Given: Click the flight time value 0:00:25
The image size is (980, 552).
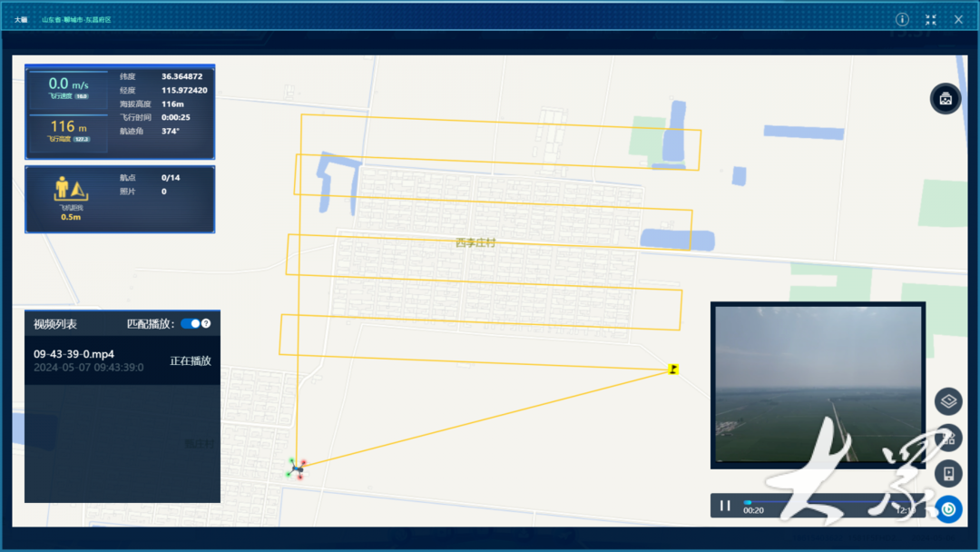Looking at the screenshot, I should point(176,117).
